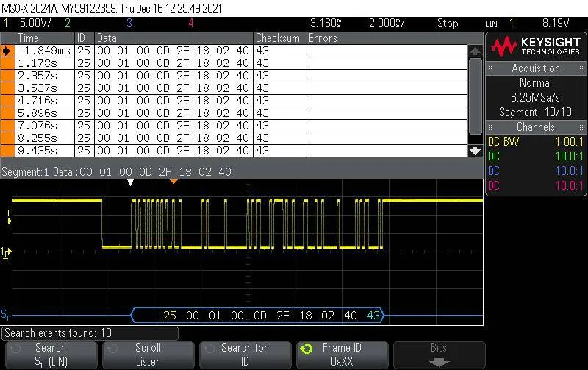Select the channel 3 indicator in top bar

129,24
